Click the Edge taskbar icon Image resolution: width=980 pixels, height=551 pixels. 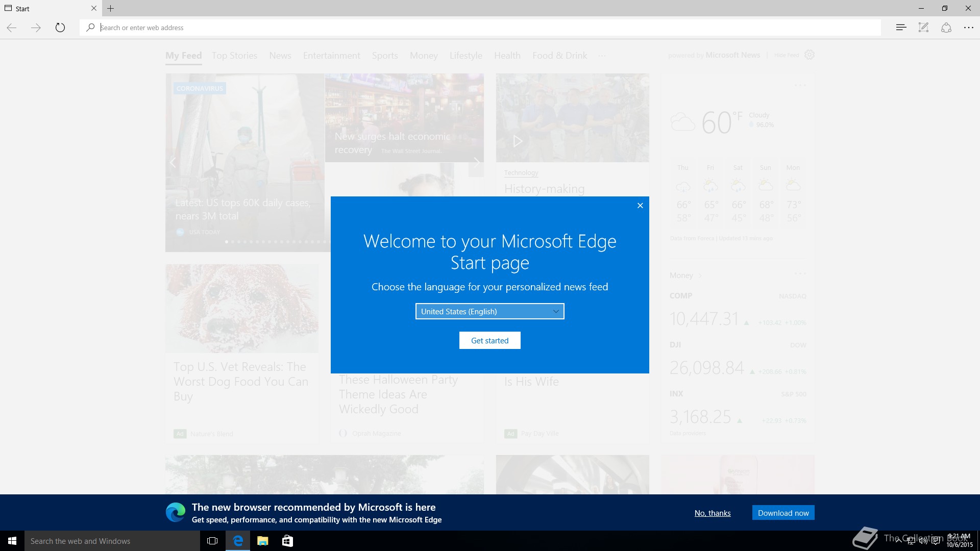(x=238, y=541)
